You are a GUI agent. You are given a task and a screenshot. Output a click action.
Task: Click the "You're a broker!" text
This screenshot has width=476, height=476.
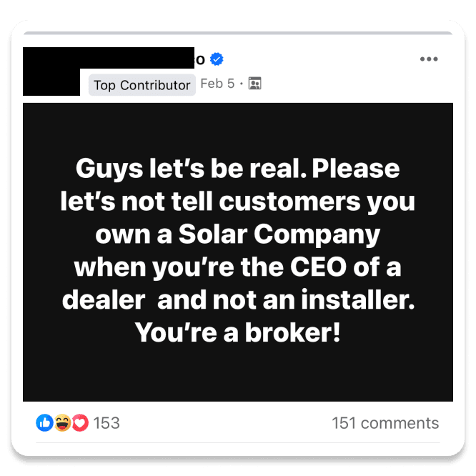click(x=237, y=332)
